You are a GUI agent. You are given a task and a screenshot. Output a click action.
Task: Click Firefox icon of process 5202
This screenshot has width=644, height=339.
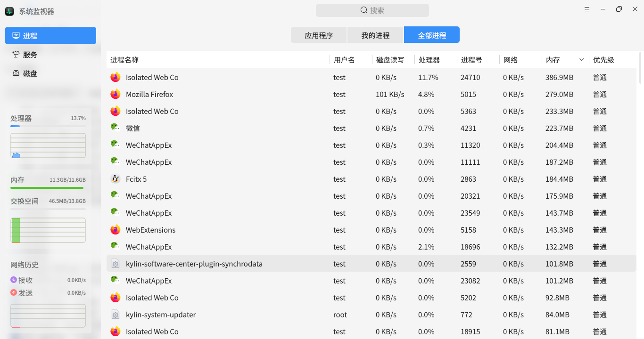pos(116,298)
